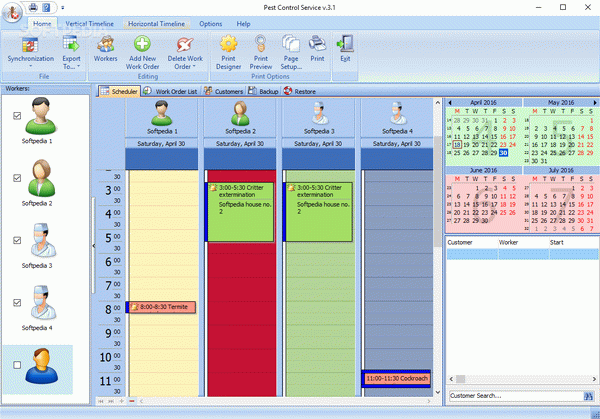The width and height of the screenshot is (600, 419).
Task: Click red minus button below scheduler
Action: (132, 401)
